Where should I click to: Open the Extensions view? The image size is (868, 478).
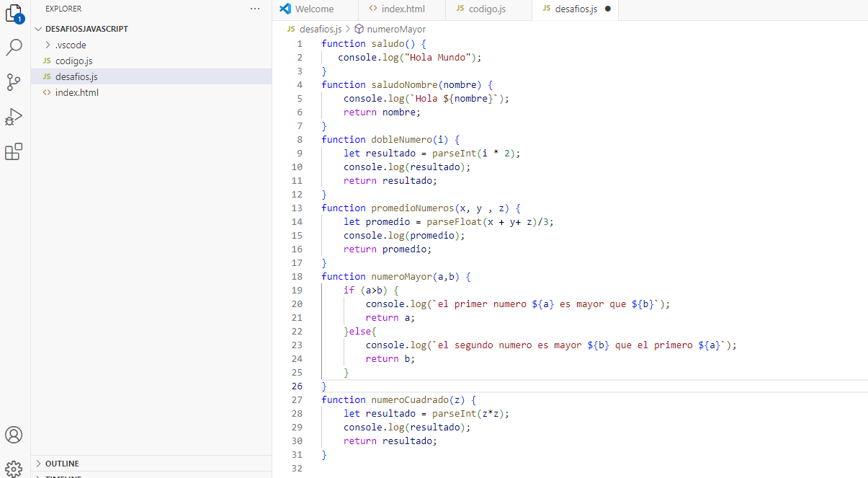click(x=14, y=151)
